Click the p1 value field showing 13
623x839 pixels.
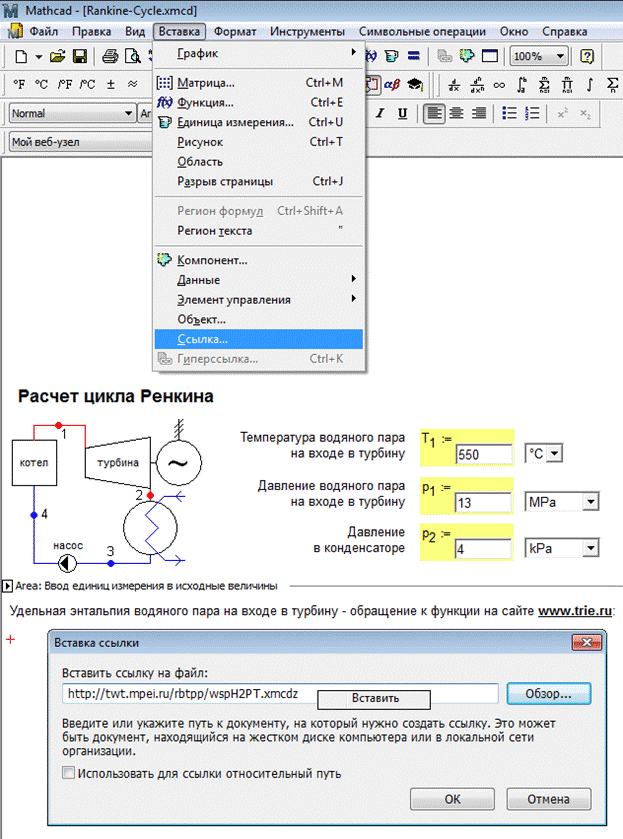tap(484, 502)
